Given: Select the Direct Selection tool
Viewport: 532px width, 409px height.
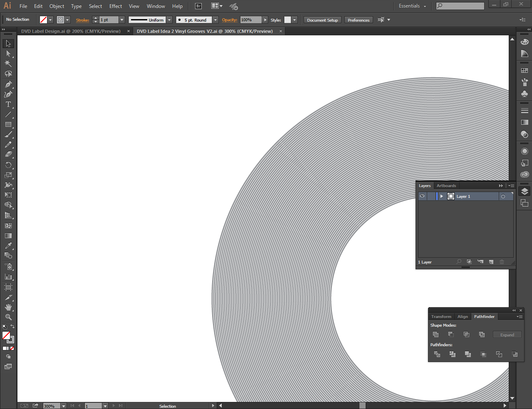Looking at the screenshot, I should point(8,54).
